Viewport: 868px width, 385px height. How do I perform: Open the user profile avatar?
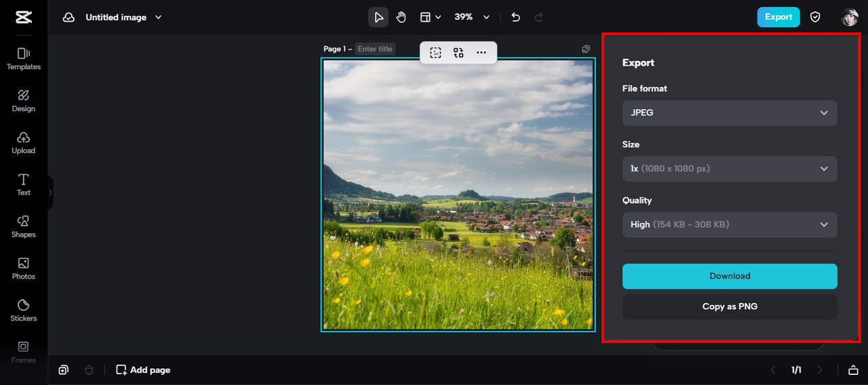pyautogui.click(x=850, y=17)
